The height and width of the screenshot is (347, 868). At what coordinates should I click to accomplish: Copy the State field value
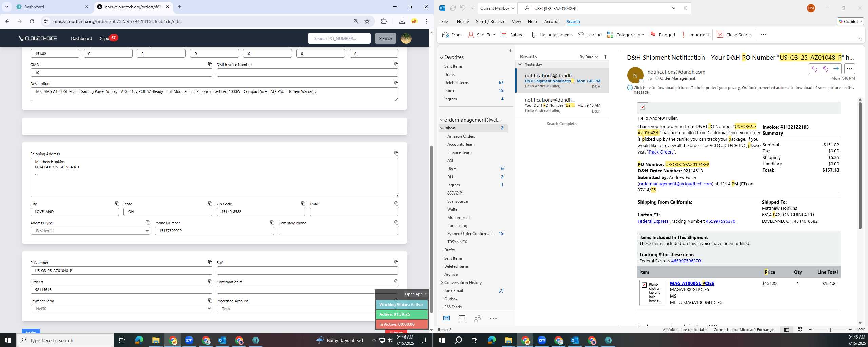[x=210, y=203]
